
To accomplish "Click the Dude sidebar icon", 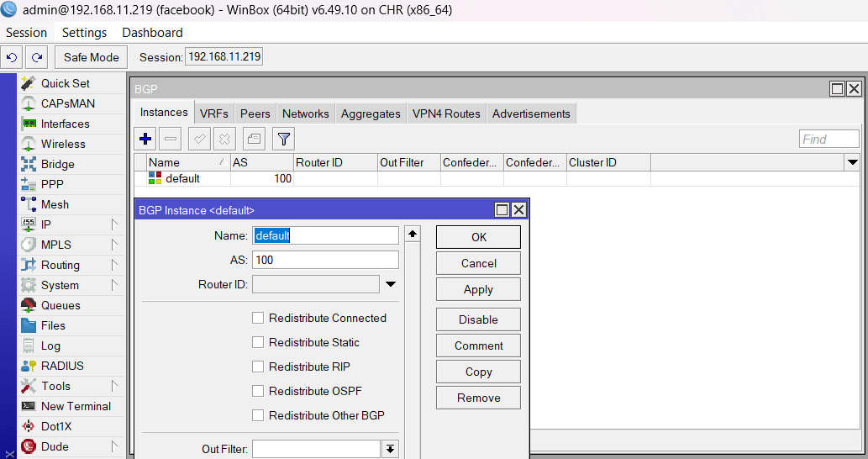I will (29, 446).
